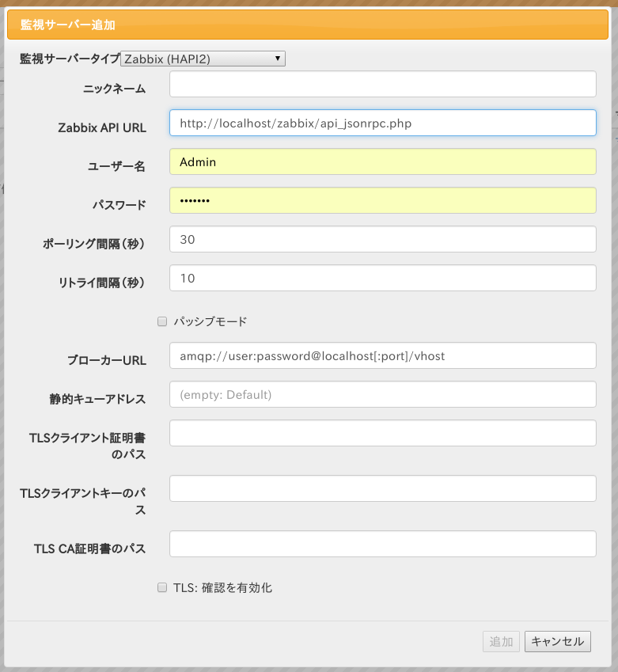Image resolution: width=618 pixels, height=672 pixels.
Task: Click the ニックネーム input field
Action: (382, 84)
